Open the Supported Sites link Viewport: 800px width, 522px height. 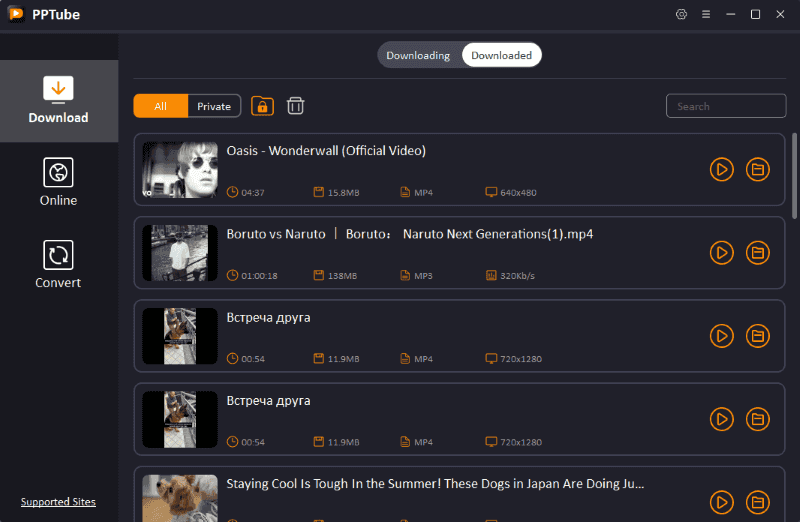pos(58,502)
